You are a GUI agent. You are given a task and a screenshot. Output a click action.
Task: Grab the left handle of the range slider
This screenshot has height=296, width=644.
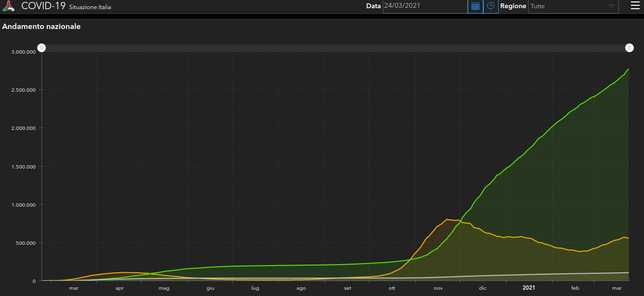point(42,47)
